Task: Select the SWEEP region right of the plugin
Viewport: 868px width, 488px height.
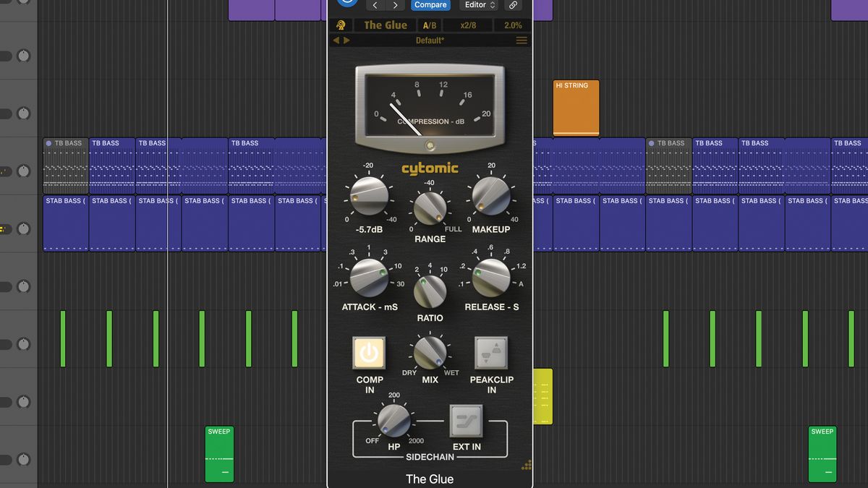Action: pyautogui.click(x=822, y=454)
